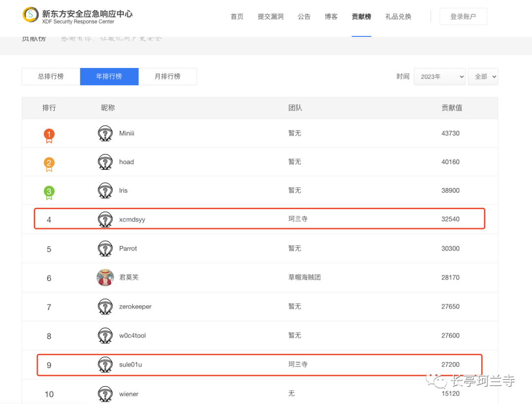The height and width of the screenshot is (404, 532).
Task: Click rank number 8 in w0c4tool row
Action: pos(49,336)
